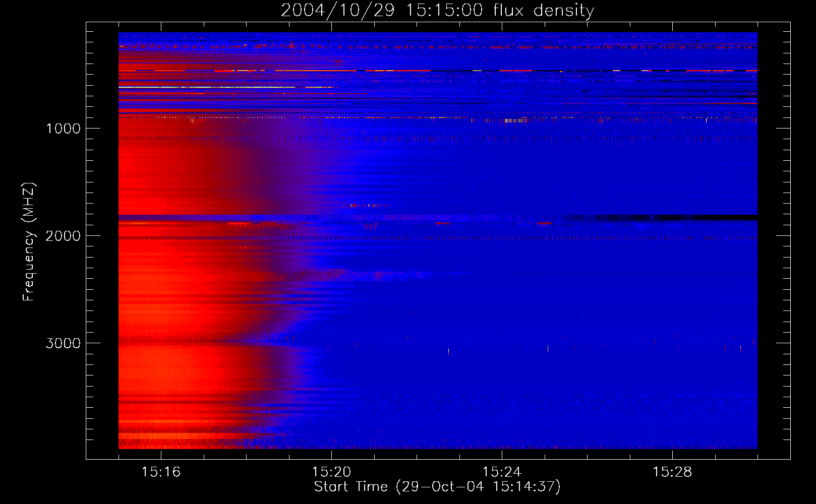Click the 15:24 time tick label
The image size is (816, 504).
click(x=502, y=472)
